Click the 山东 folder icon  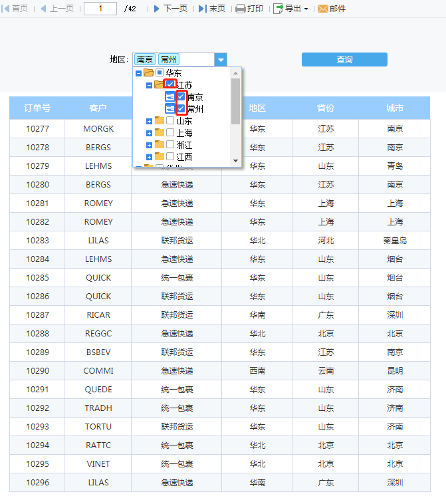pos(160,120)
